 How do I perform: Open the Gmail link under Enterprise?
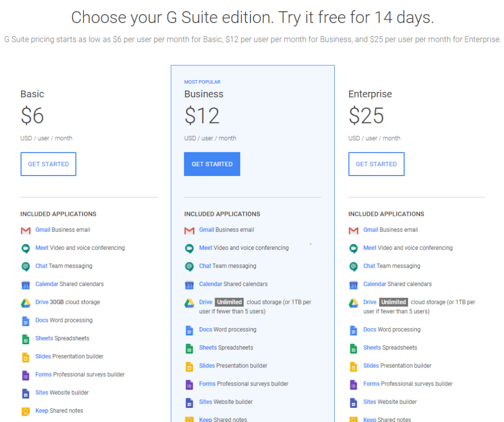pos(371,230)
